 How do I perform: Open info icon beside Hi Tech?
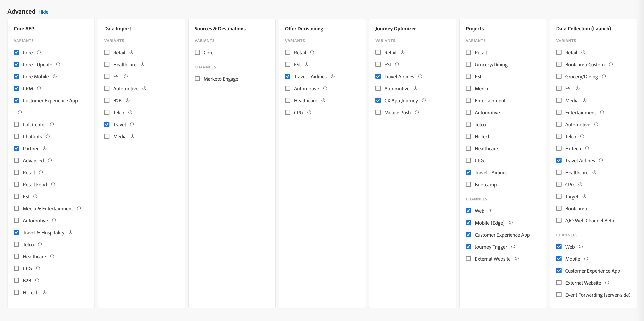(44, 292)
